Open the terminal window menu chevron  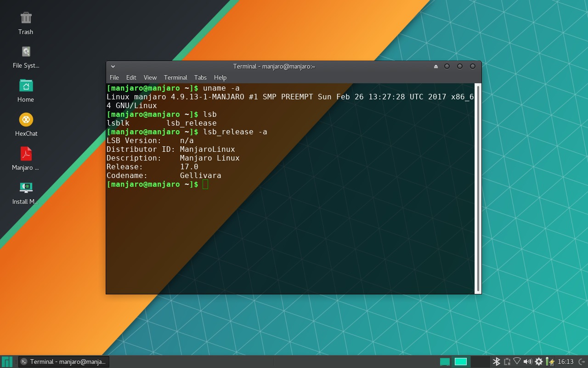pyautogui.click(x=113, y=66)
